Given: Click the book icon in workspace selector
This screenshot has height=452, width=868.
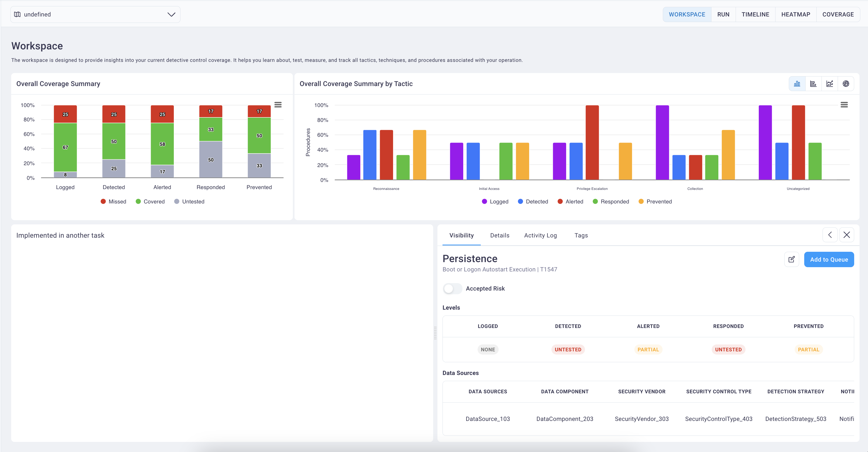Looking at the screenshot, I should [18, 15].
